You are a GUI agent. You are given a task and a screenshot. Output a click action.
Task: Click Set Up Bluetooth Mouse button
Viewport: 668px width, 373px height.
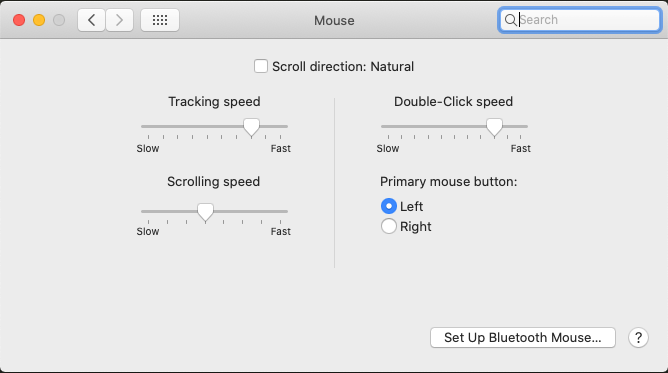[523, 338]
